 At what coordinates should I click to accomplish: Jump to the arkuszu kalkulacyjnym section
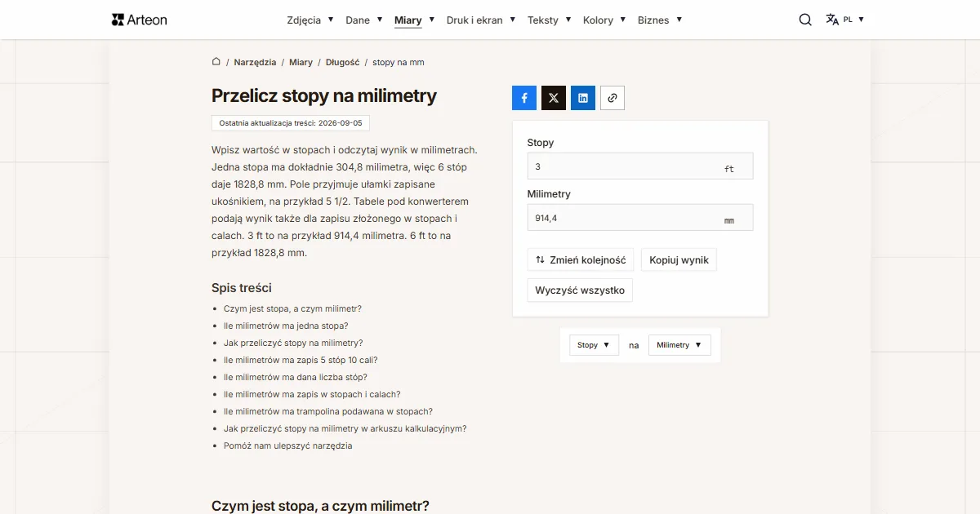point(345,428)
